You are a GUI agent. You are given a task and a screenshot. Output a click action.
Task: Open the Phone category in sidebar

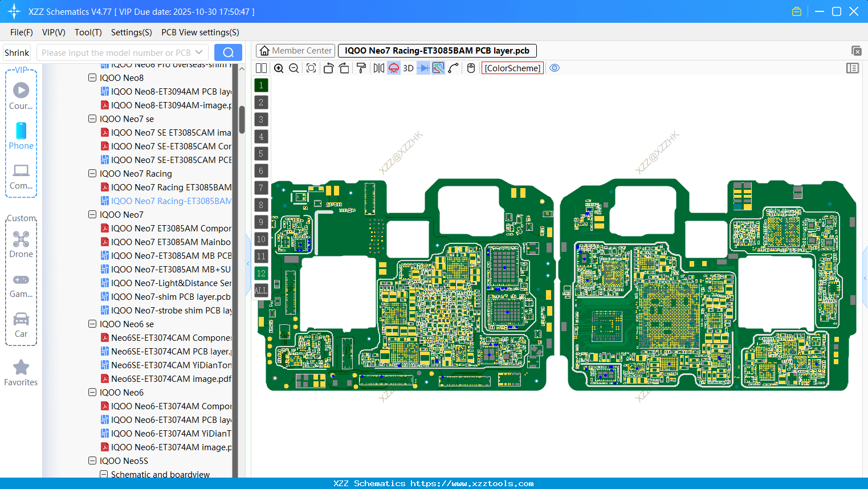tap(21, 137)
